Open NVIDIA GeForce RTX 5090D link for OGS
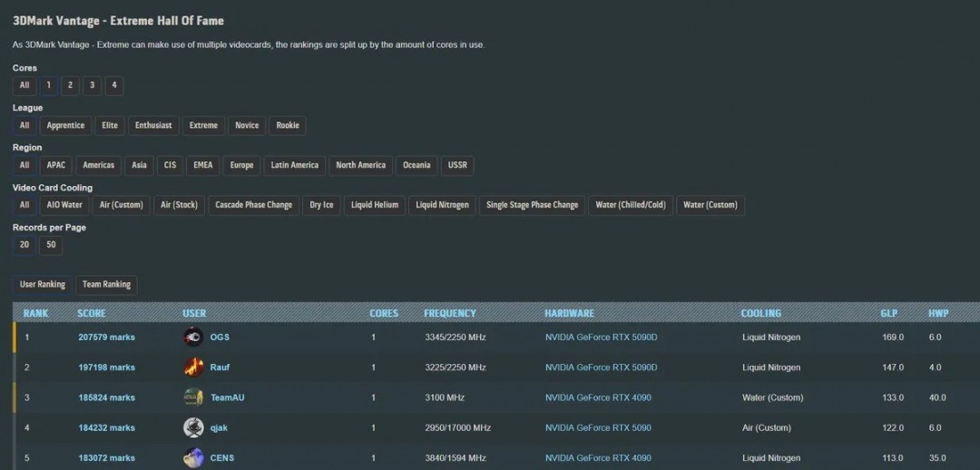This screenshot has height=470, width=980. (600, 338)
